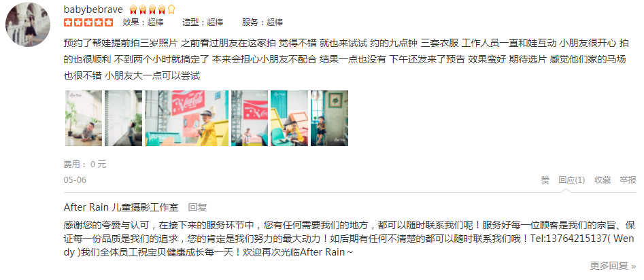The image size is (644, 280).
Task: Like the review with 赞
Action: 545,180
